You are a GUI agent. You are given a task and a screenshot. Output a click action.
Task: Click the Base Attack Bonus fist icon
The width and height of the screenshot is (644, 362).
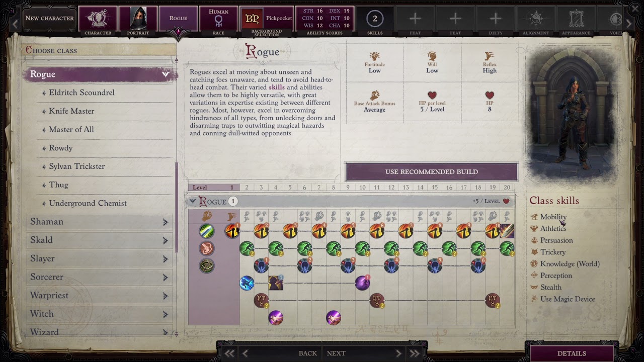tap(374, 95)
